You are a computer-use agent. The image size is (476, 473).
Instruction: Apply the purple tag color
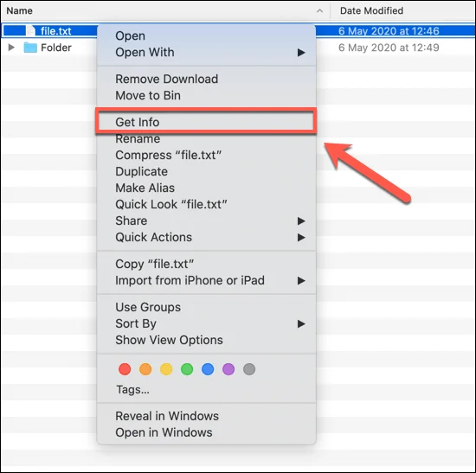pyautogui.click(x=228, y=369)
